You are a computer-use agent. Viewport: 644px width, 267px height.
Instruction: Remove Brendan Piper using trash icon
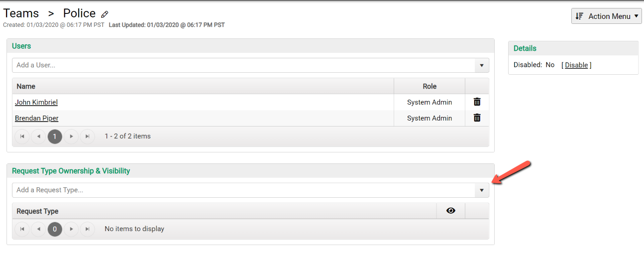pyautogui.click(x=477, y=118)
